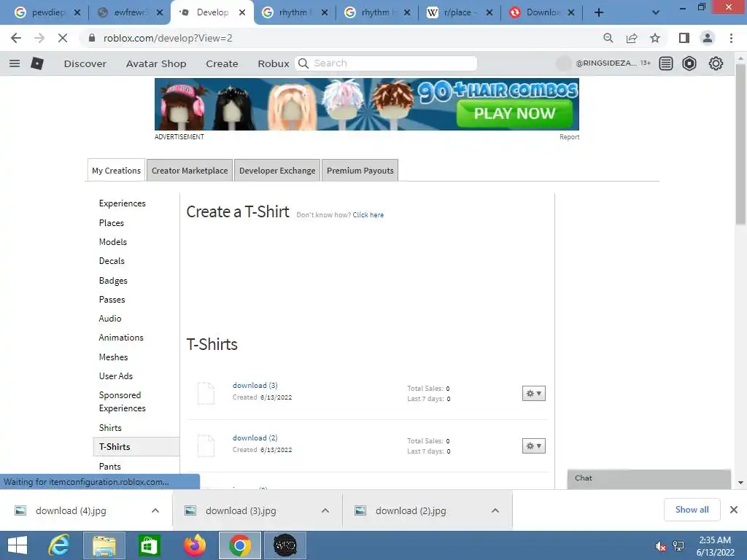747x560 pixels.
Task: Open the Roblox hamburger navigation menu
Action: [x=15, y=63]
